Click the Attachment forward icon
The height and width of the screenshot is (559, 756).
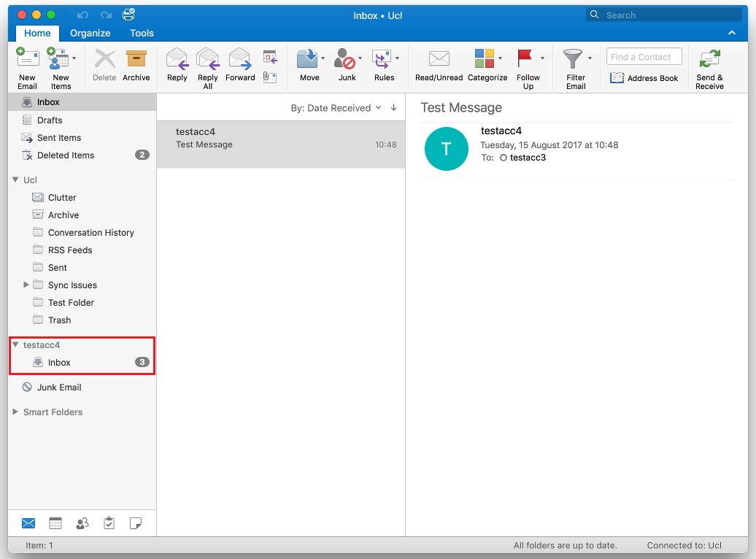click(x=270, y=77)
